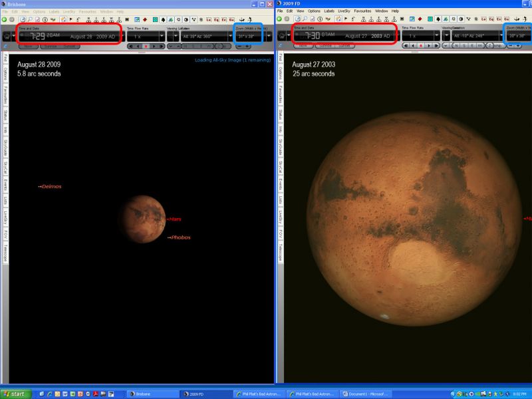532x399 pixels.
Task: Open the cursor tool dropdown arrow in 2009 FD window
Action: click(x=289, y=35)
